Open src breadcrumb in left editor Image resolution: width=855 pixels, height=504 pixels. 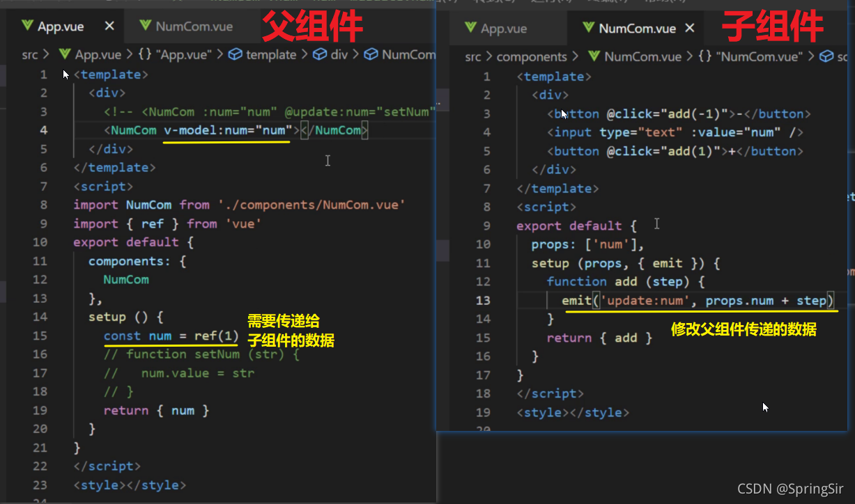pos(30,54)
